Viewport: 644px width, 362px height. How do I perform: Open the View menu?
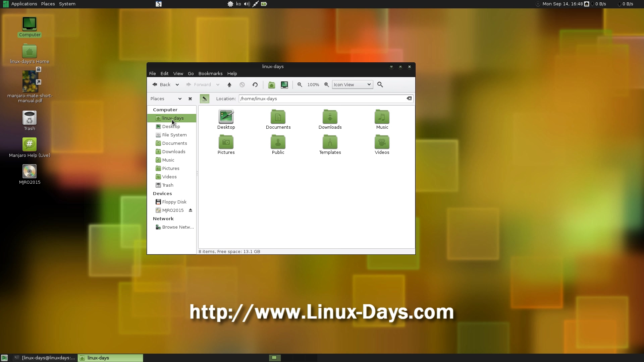pyautogui.click(x=178, y=74)
